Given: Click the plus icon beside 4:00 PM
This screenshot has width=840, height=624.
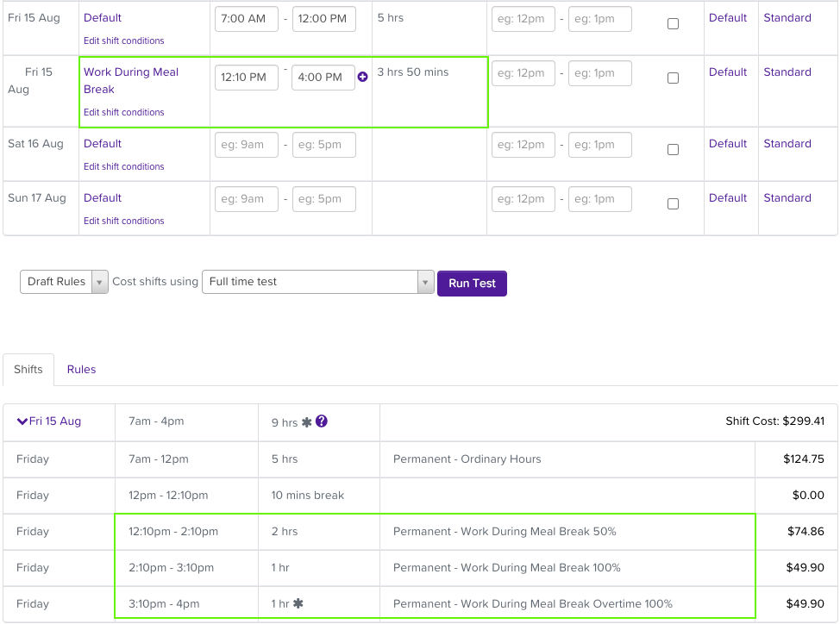Looking at the screenshot, I should (362, 78).
